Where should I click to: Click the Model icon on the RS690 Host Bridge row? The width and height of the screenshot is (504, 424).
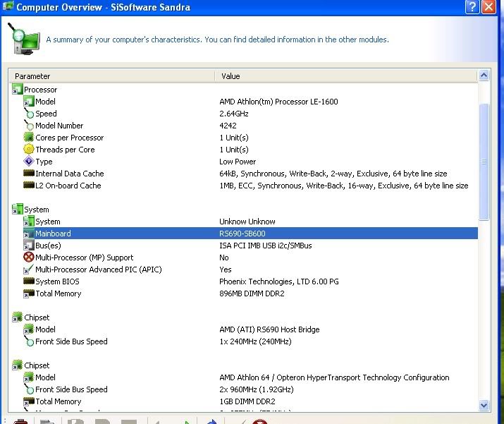coord(29,329)
